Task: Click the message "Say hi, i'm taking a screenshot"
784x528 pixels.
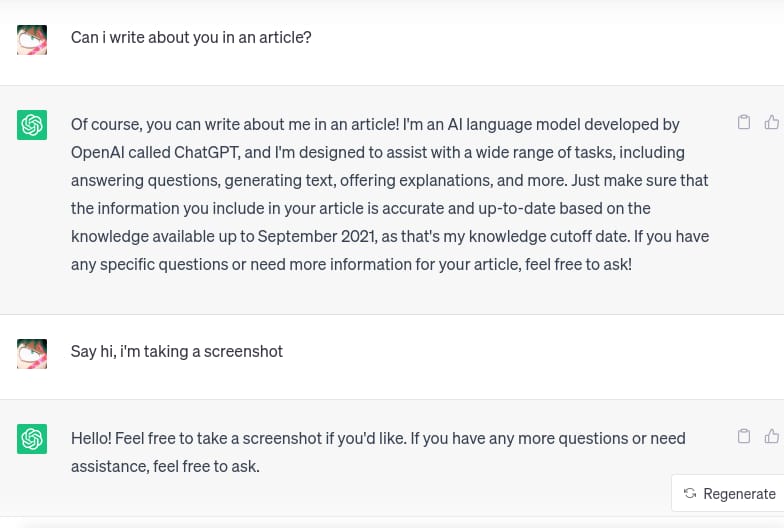Action: tap(177, 351)
